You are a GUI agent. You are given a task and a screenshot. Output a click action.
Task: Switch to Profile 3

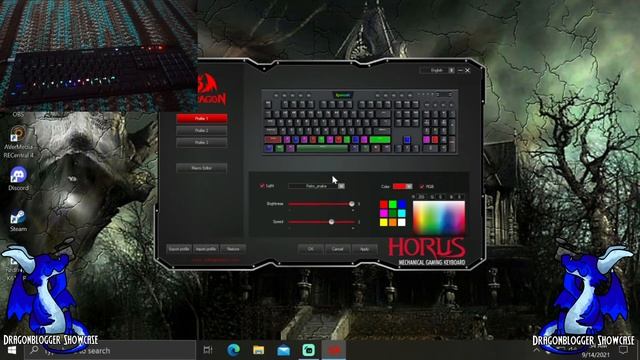point(202,142)
